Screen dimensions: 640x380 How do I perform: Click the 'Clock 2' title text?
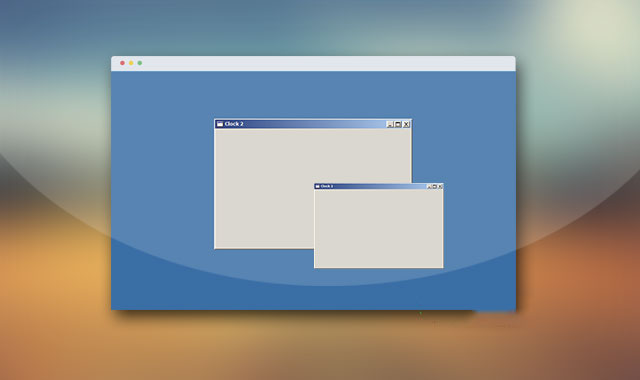(234, 124)
